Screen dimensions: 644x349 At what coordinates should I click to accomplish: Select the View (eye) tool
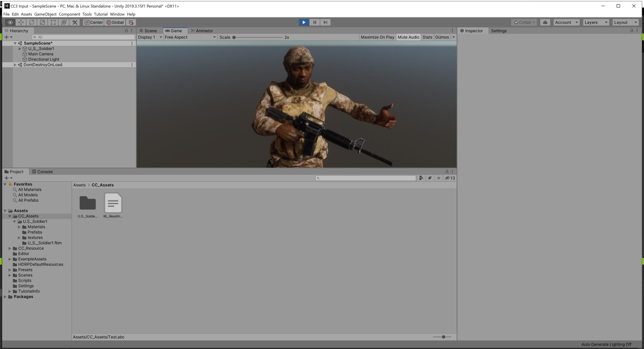[x=10, y=22]
